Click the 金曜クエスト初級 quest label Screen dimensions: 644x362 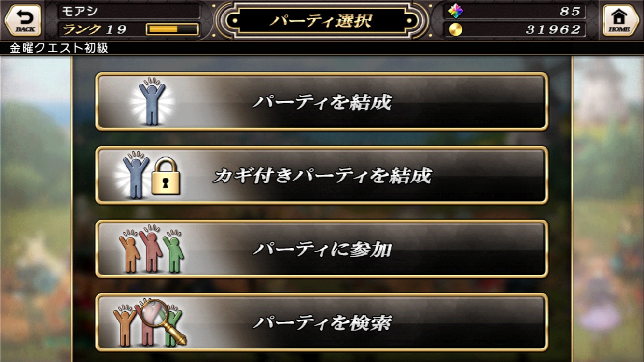(x=59, y=48)
